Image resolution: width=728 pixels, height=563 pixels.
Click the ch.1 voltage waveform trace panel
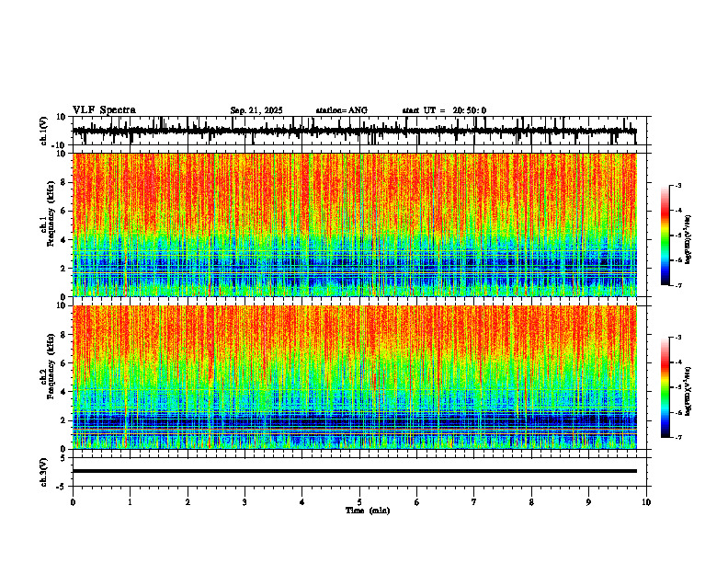point(359,131)
